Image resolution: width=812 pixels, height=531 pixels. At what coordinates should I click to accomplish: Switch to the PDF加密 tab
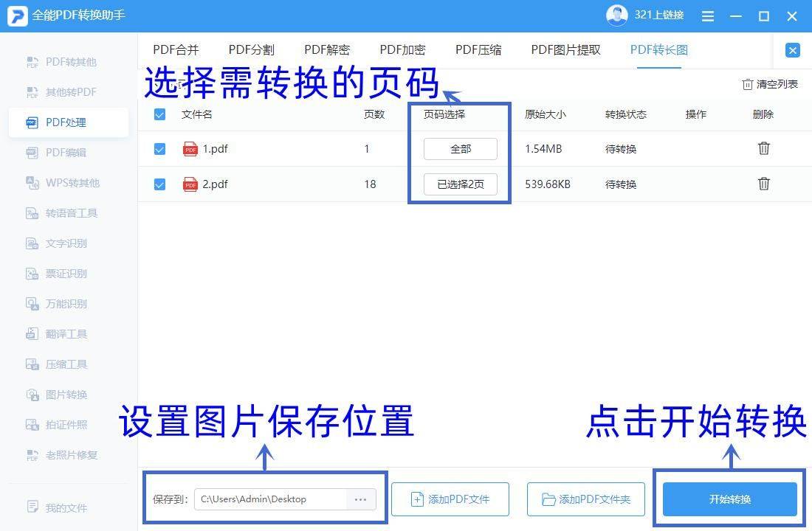402,49
